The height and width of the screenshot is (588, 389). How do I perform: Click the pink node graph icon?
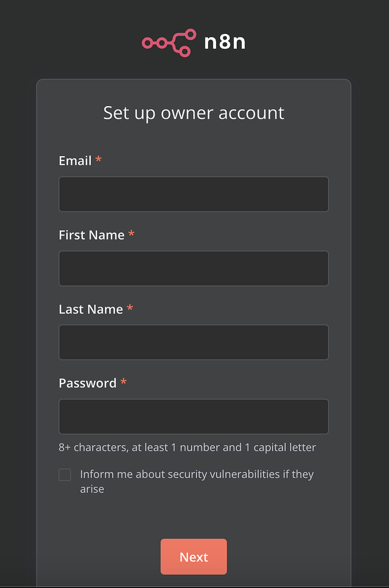[x=168, y=42]
